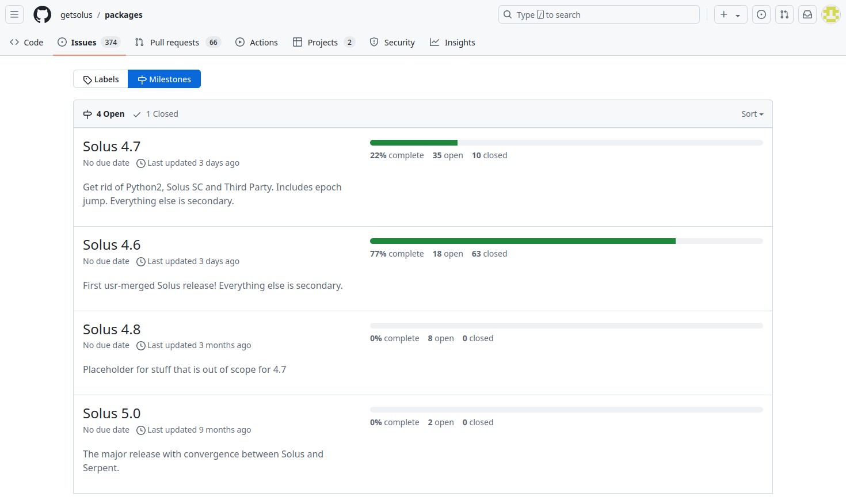The width and height of the screenshot is (846, 504).
Task: Click the Projects table icon
Action: pyautogui.click(x=298, y=42)
